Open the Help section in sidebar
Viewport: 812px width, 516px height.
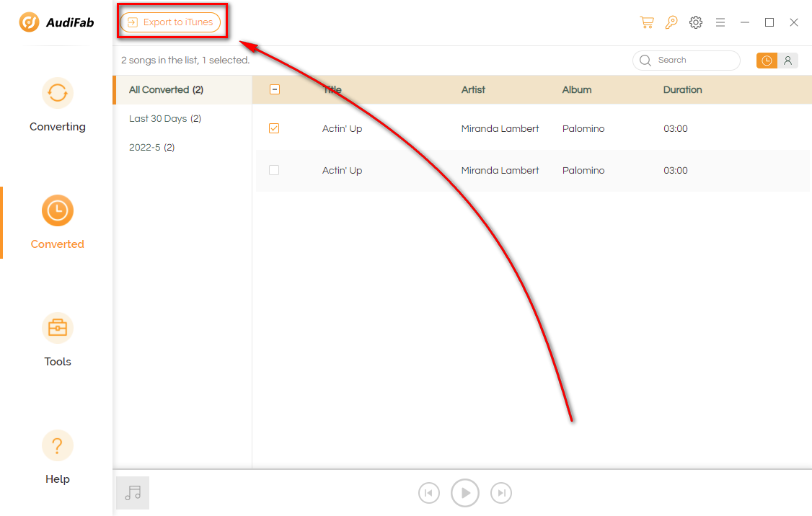(x=58, y=458)
